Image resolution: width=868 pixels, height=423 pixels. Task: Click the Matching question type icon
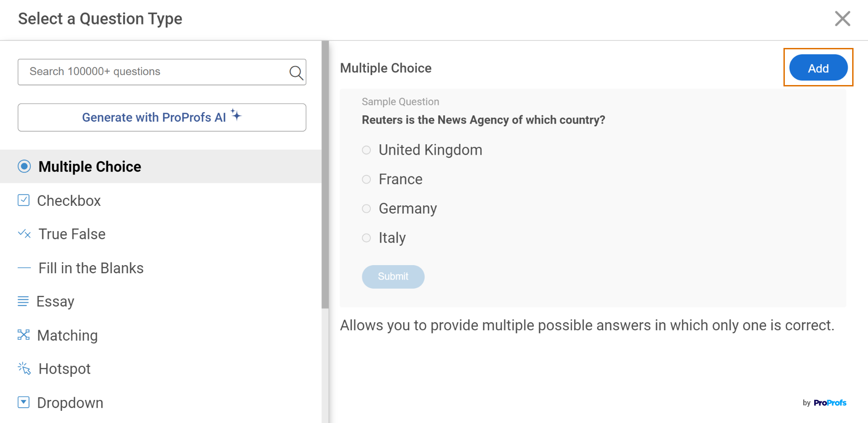[24, 335]
